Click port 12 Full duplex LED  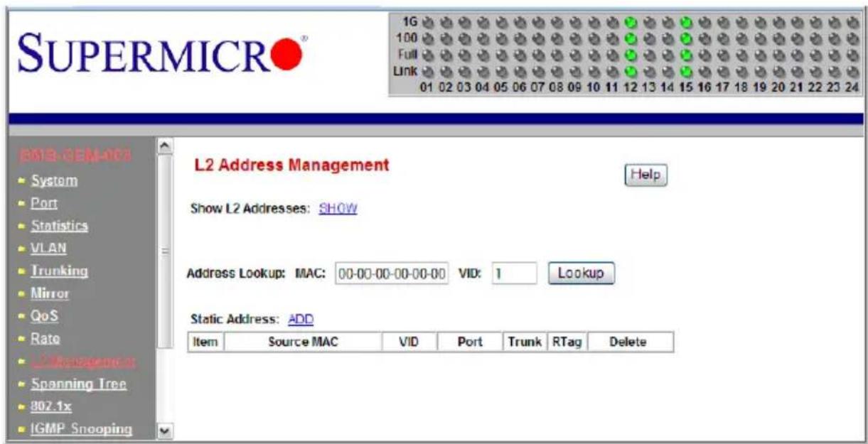click(630, 54)
